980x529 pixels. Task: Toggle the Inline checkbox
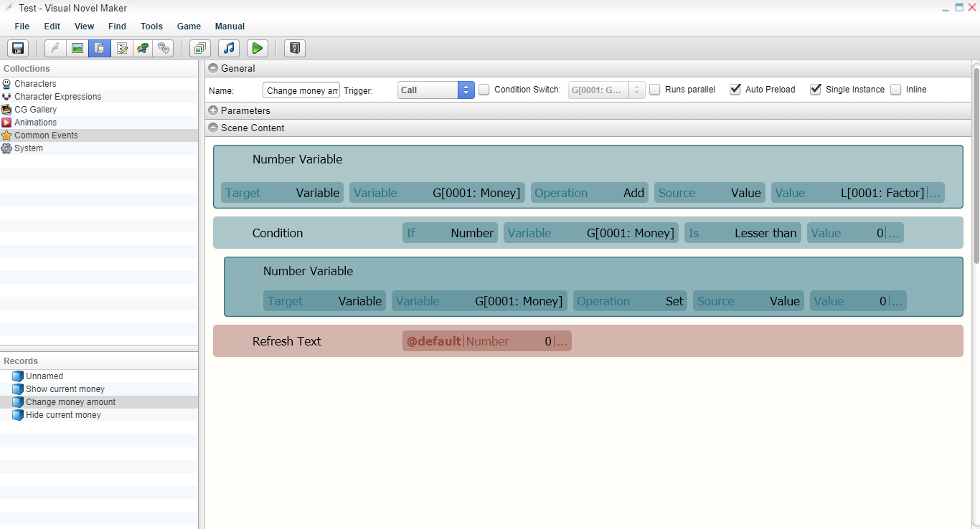coord(896,90)
